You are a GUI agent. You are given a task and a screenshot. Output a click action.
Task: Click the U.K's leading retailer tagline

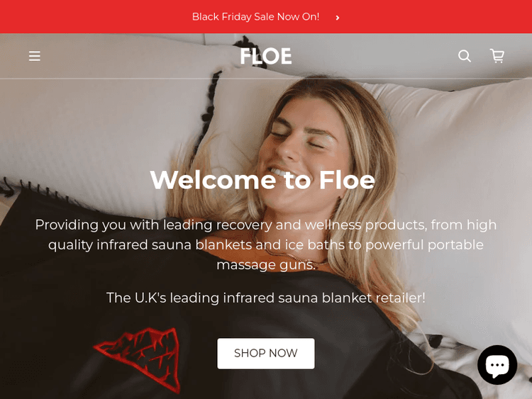[x=266, y=298]
